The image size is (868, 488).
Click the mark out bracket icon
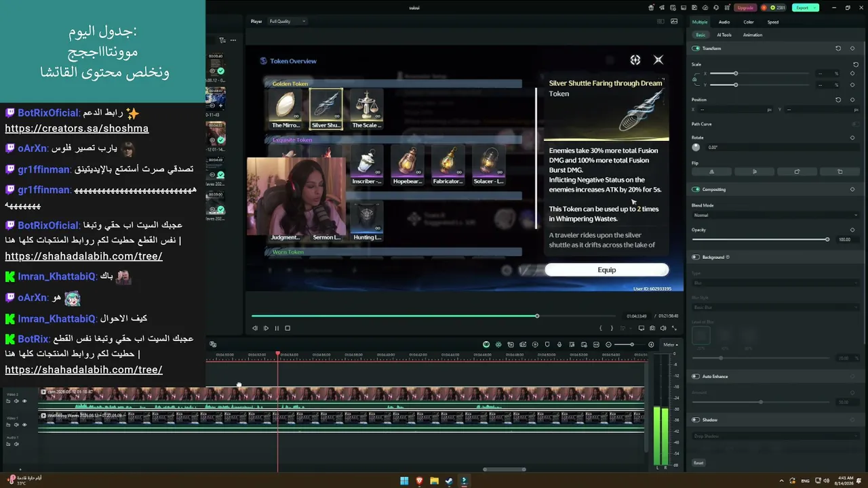click(612, 328)
